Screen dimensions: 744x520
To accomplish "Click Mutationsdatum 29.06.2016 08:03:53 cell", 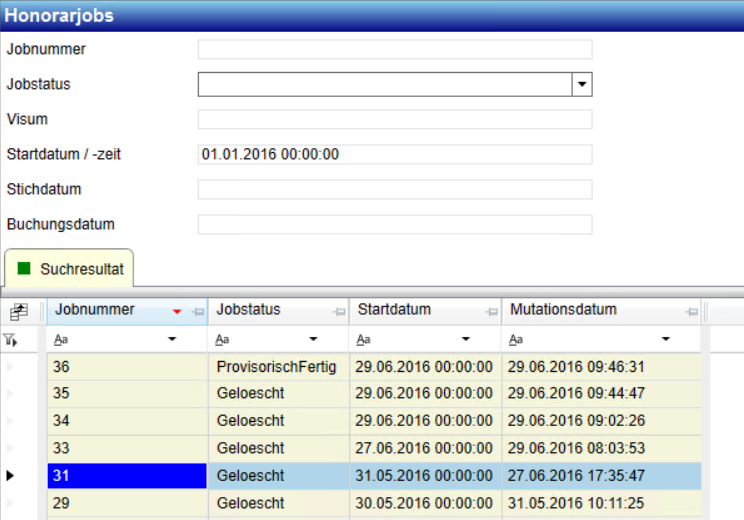I will (x=602, y=448).
